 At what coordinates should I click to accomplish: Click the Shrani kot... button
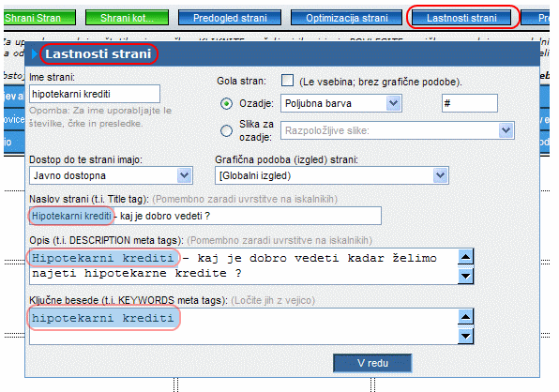[127, 18]
